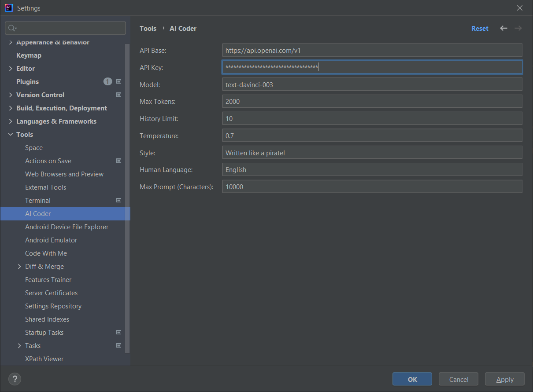Select Web Browsers and Preview

65,174
